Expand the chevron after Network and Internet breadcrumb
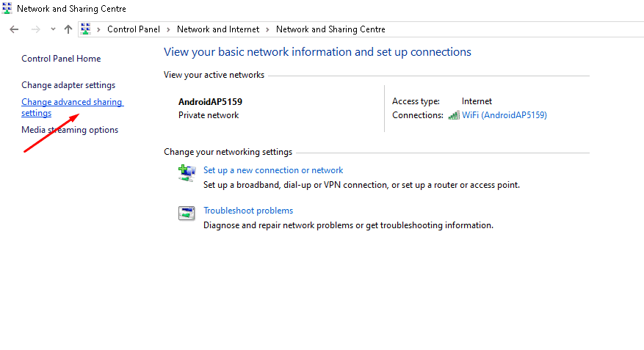Viewport: 644px width, 350px height. [x=267, y=29]
